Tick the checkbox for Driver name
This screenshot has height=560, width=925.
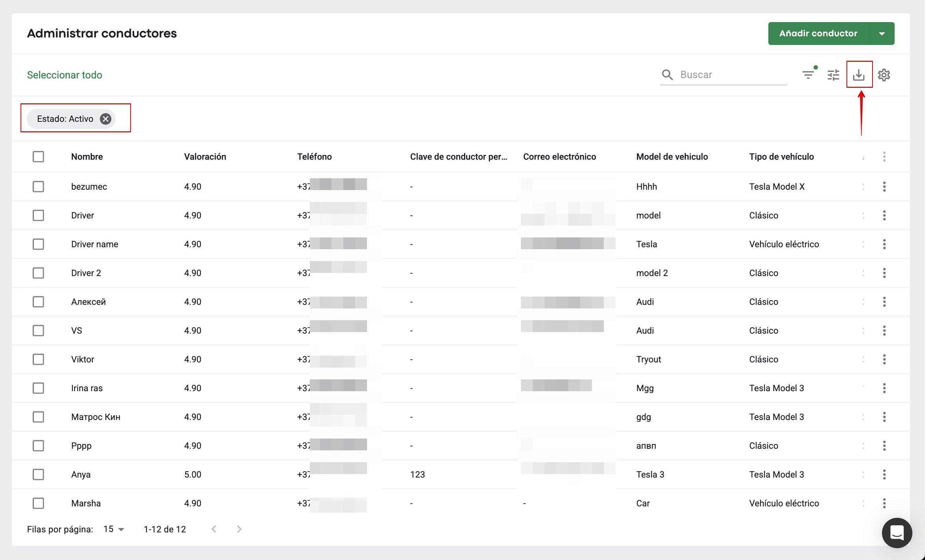point(38,244)
